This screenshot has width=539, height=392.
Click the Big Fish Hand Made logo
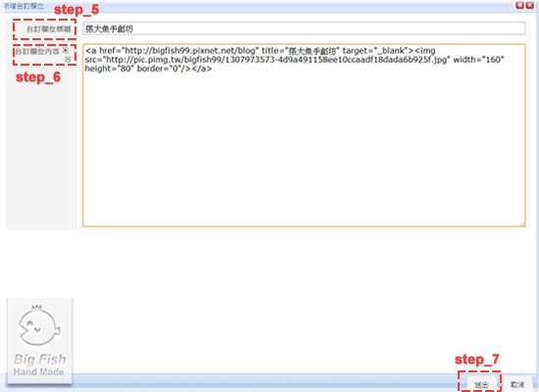[x=39, y=341]
